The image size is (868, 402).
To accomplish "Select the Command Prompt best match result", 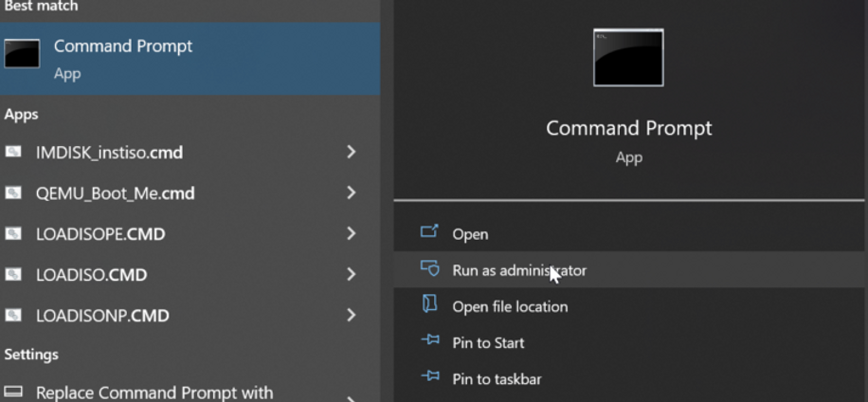I will [190, 58].
